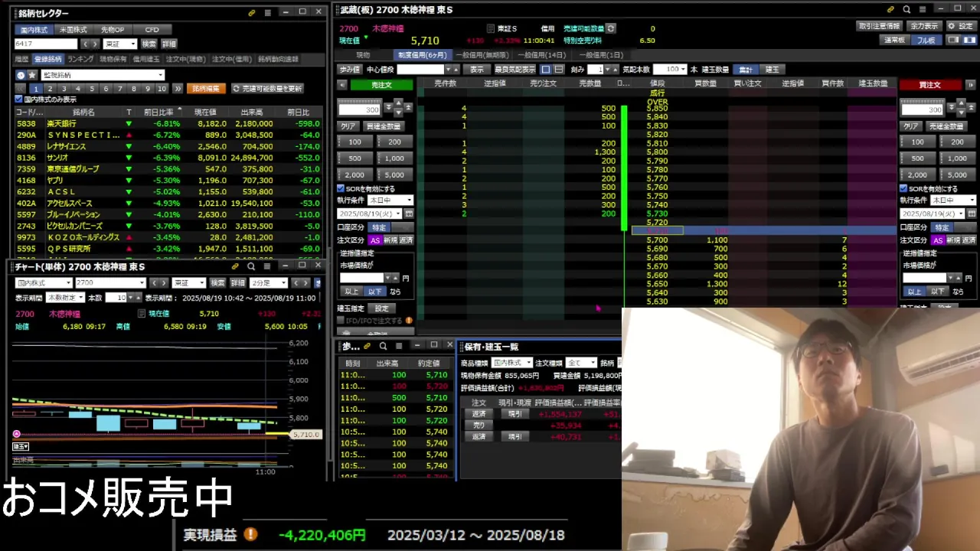The width and height of the screenshot is (980, 551).
Task: Click 取引注意情報 button
Action: pos(878,26)
